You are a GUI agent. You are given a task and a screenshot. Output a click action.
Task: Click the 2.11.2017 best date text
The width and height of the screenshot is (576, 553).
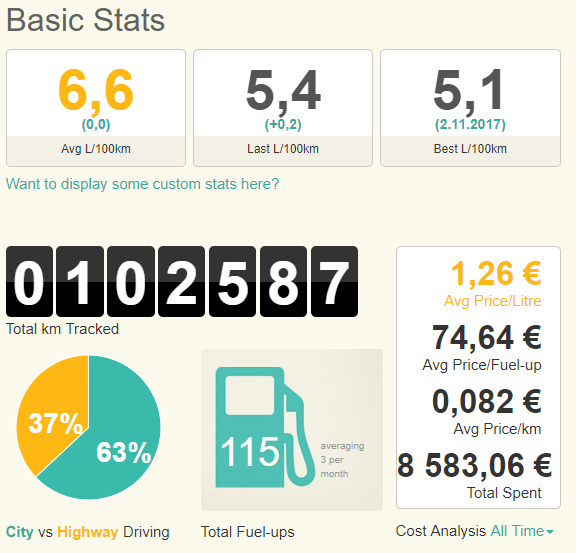470,125
